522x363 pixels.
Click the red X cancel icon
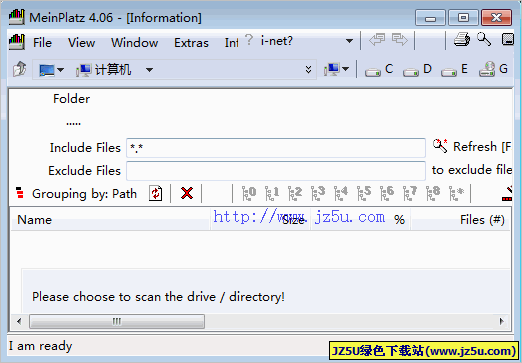[x=187, y=193]
